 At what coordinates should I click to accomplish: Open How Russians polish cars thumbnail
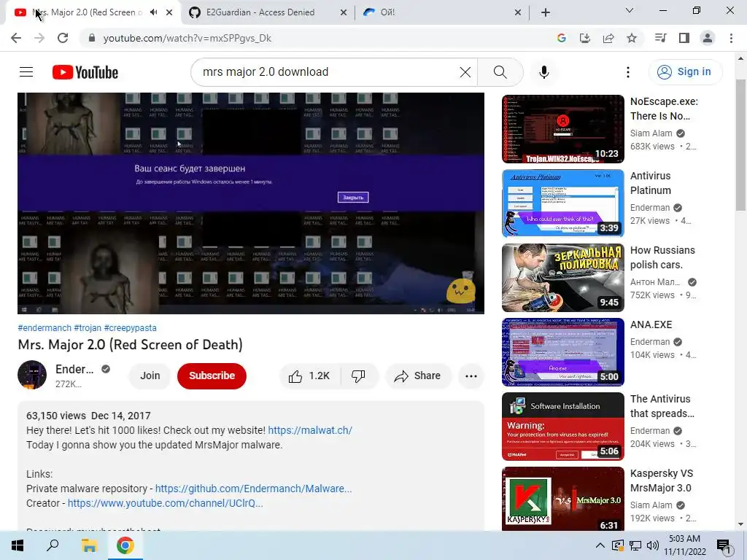(x=562, y=278)
